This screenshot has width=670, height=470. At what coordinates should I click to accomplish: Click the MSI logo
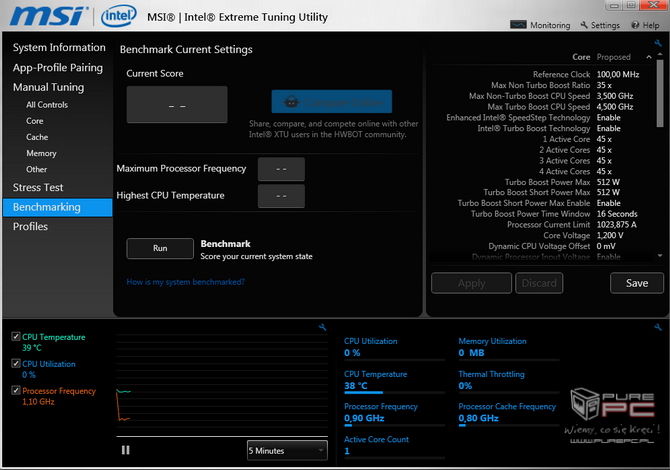[x=47, y=16]
